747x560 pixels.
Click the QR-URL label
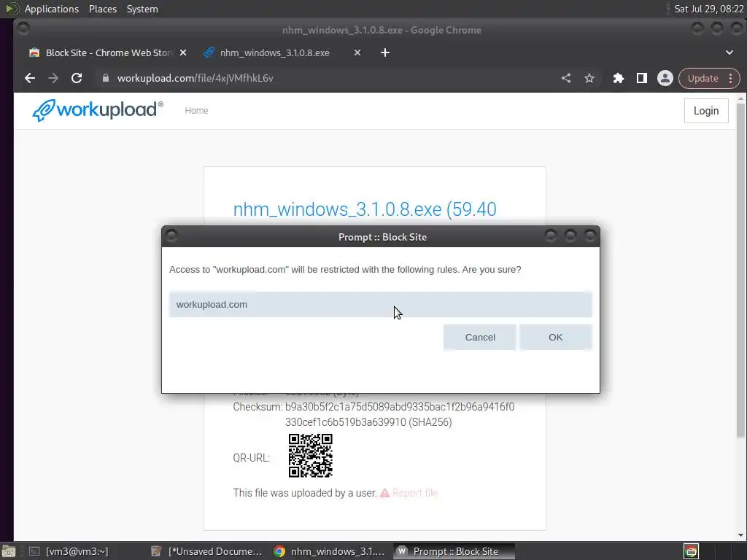pos(252,458)
